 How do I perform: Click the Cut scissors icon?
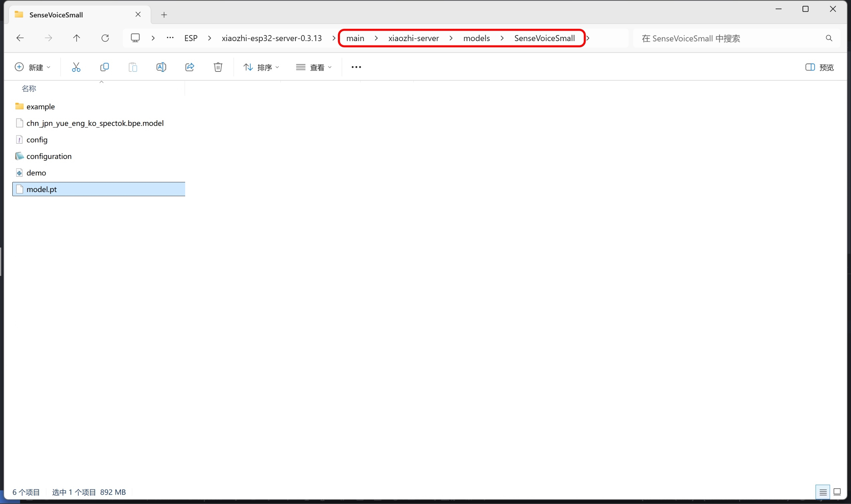tap(76, 67)
